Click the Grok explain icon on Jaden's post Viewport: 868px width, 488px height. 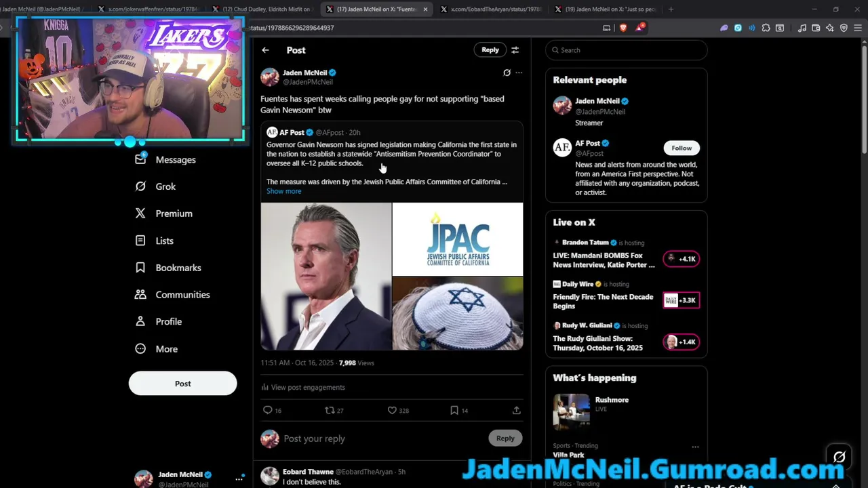point(507,73)
